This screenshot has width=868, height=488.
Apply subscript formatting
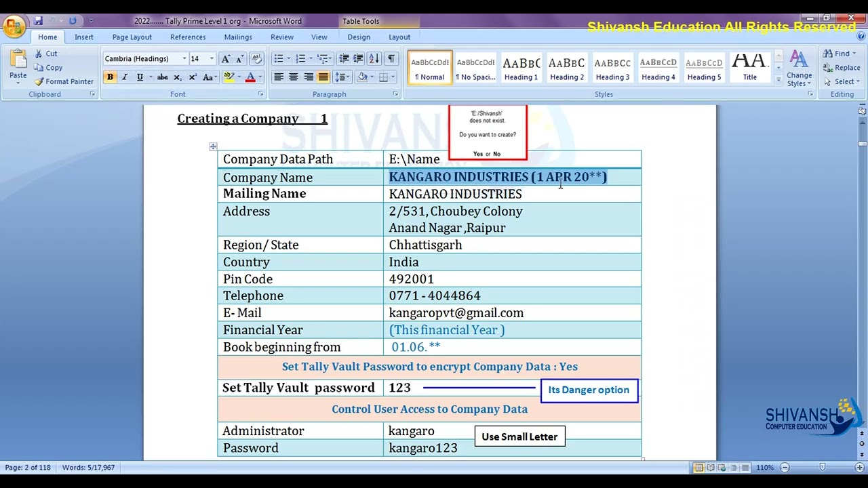click(178, 77)
